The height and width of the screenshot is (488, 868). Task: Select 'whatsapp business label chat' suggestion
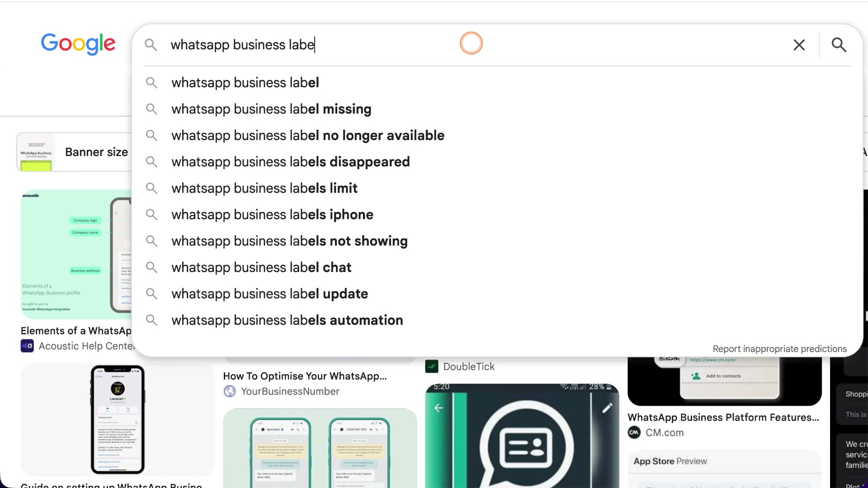pyautogui.click(x=497, y=267)
